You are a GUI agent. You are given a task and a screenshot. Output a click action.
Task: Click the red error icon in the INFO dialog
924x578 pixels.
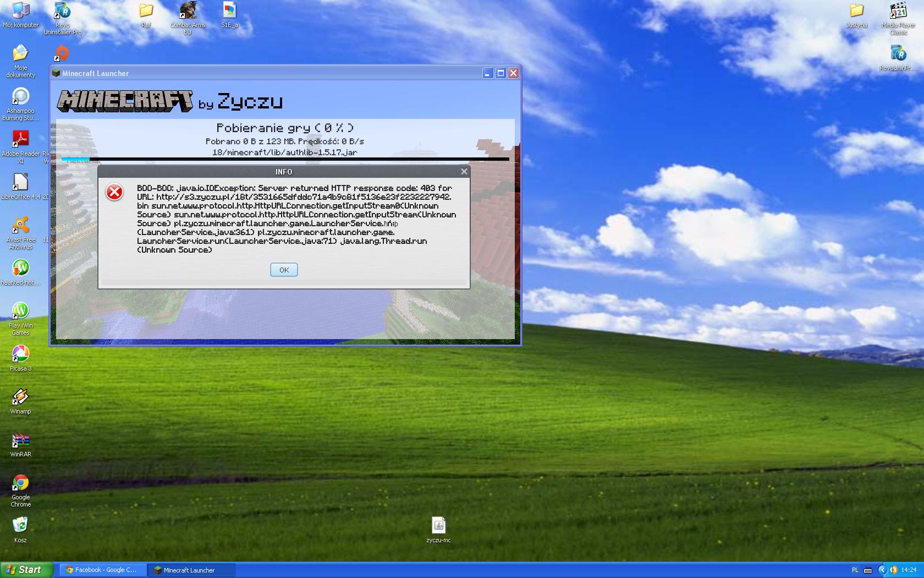114,192
